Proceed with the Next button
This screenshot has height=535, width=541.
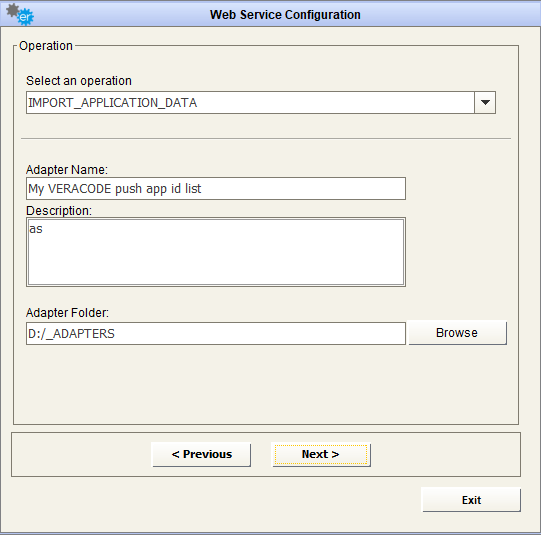point(321,454)
